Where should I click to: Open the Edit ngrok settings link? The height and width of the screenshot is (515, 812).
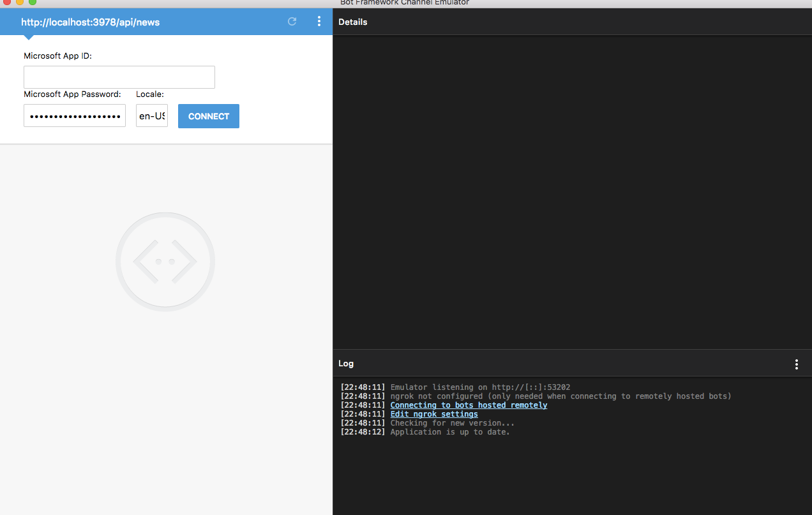(x=434, y=414)
